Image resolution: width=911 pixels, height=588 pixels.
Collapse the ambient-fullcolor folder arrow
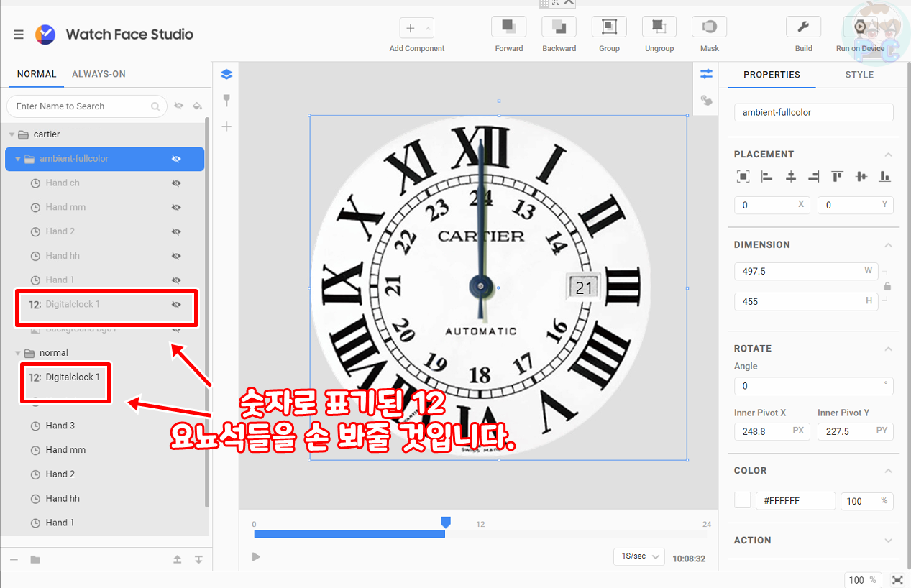point(18,159)
